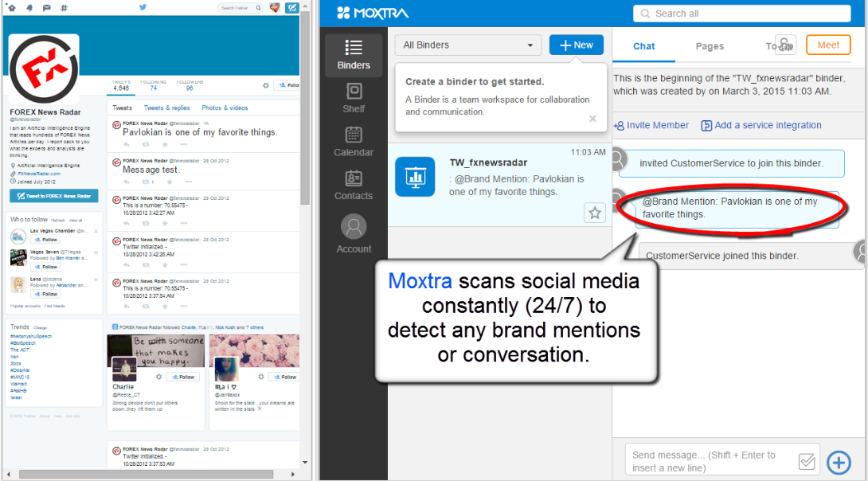Viewport: 868px width, 481px height.
Task: Reply to the 'Message test' tweet
Action: pos(126,182)
